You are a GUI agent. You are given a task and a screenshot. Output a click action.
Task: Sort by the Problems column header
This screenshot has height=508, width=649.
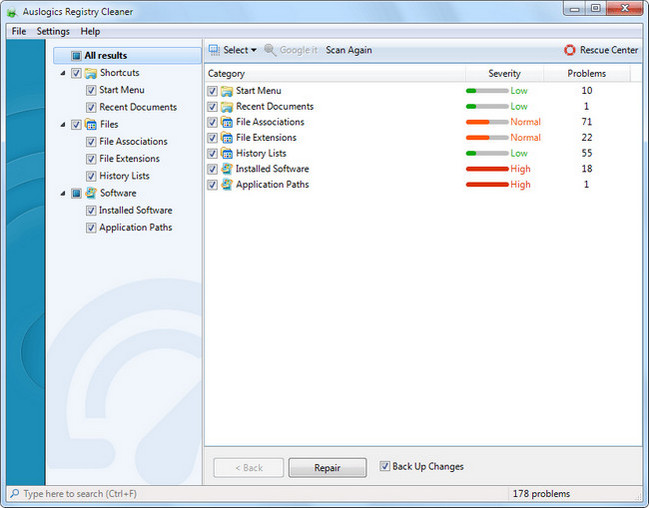(x=587, y=74)
